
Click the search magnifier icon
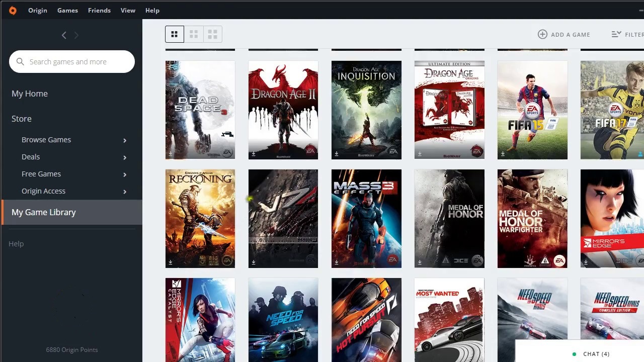click(20, 62)
